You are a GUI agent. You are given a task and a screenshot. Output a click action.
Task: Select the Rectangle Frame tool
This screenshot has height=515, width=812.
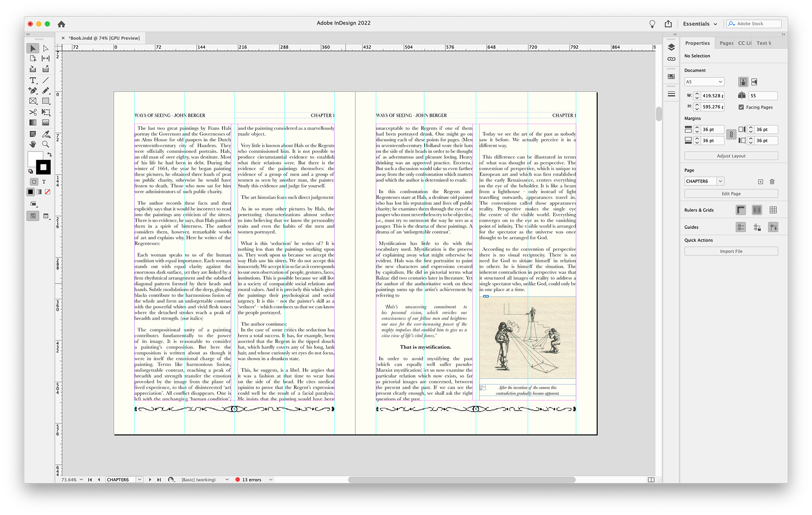click(33, 101)
